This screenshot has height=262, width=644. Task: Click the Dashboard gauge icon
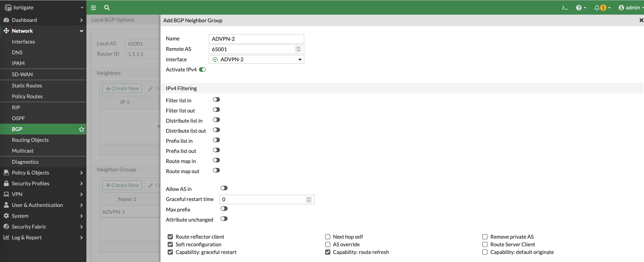[6, 20]
